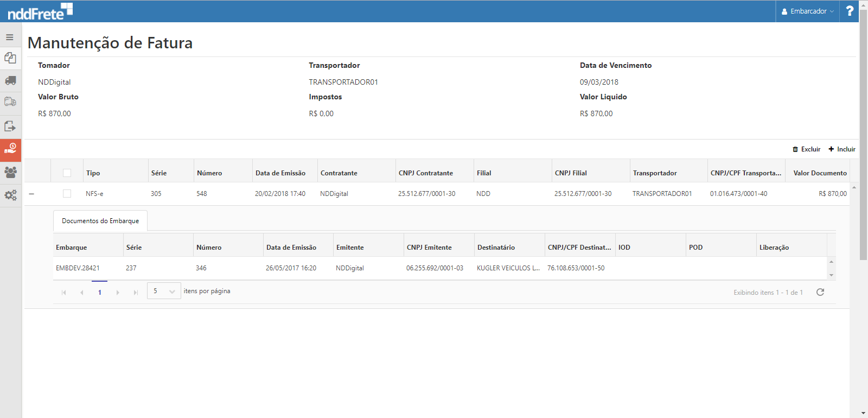Click the Excluir button
868x418 pixels.
[807, 149]
